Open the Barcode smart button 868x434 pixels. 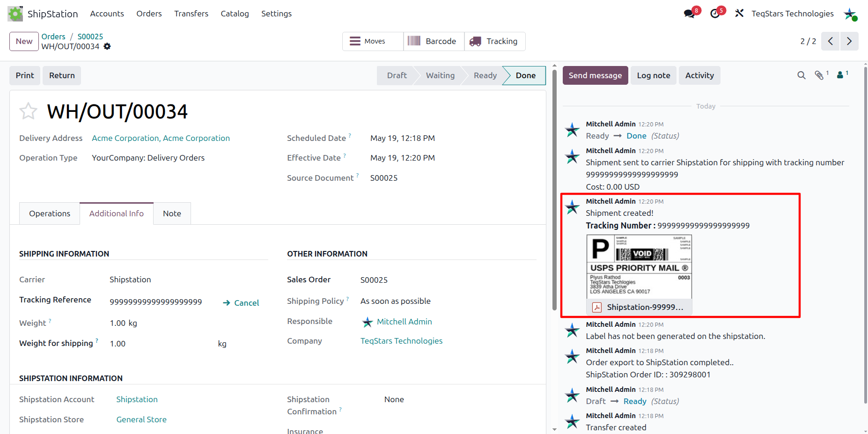pyautogui.click(x=434, y=41)
